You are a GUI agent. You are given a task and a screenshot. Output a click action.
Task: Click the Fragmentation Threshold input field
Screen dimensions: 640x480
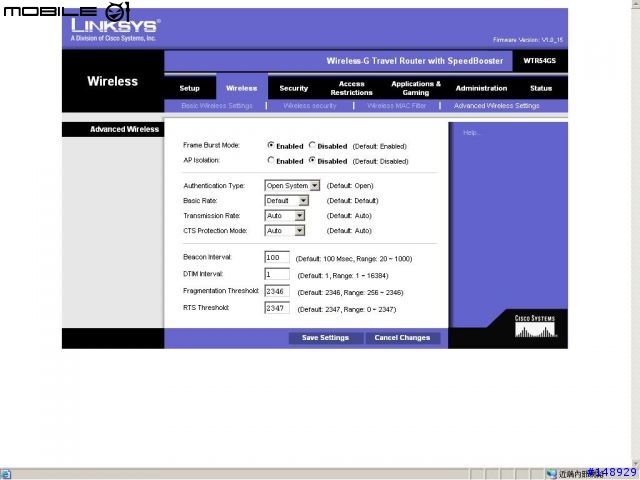coord(277,291)
